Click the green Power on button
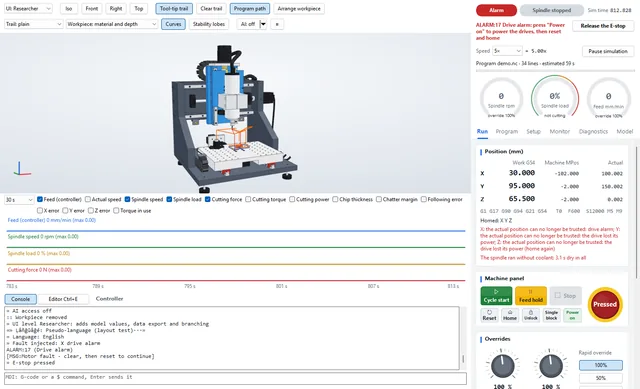The height and width of the screenshot is (389, 640). (x=572, y=315)
